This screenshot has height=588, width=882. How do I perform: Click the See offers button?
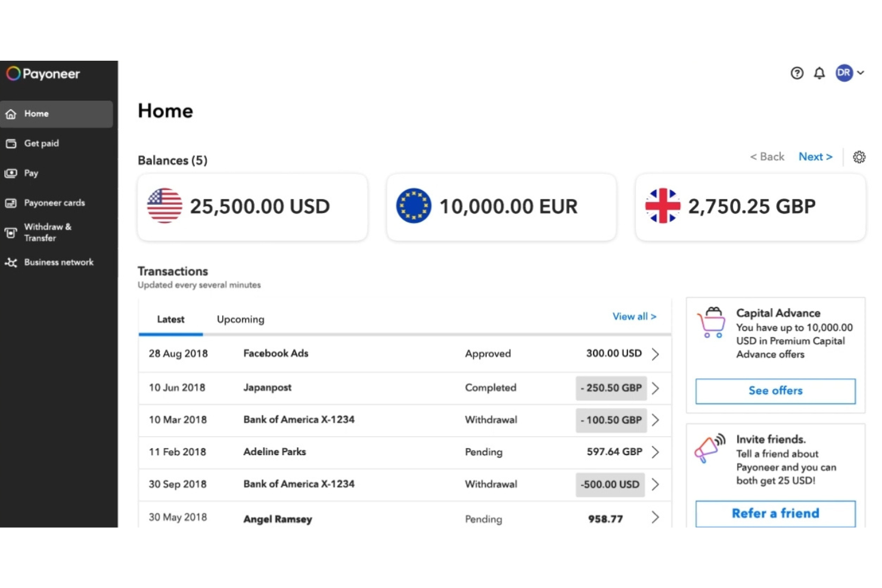pos(775,391)
